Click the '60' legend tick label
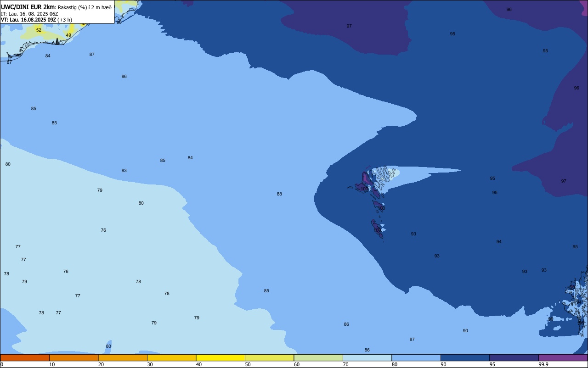This screenshot has width=588, height=368. coord(297,364)
